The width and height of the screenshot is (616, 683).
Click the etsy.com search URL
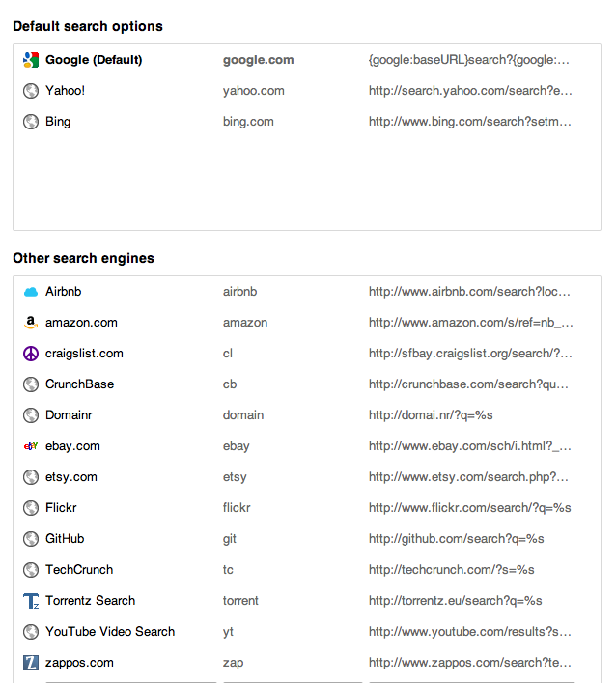[468, 477]
